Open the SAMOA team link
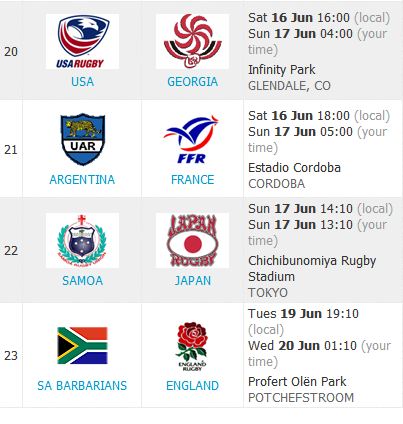The image size is (403, 424). click(82, 281)
